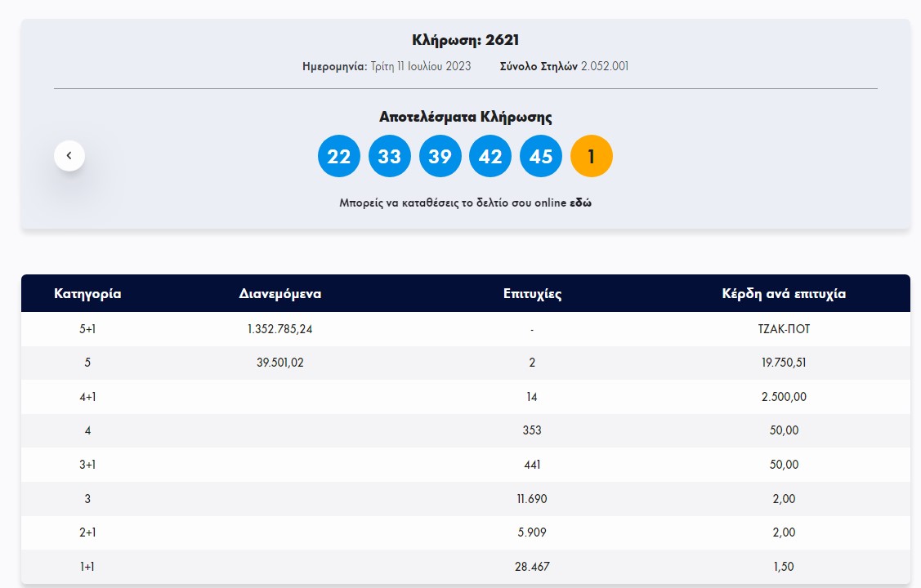921x588 pixels.
Task: Click the blue ball number 42
Action: click(x=490, y=156)
